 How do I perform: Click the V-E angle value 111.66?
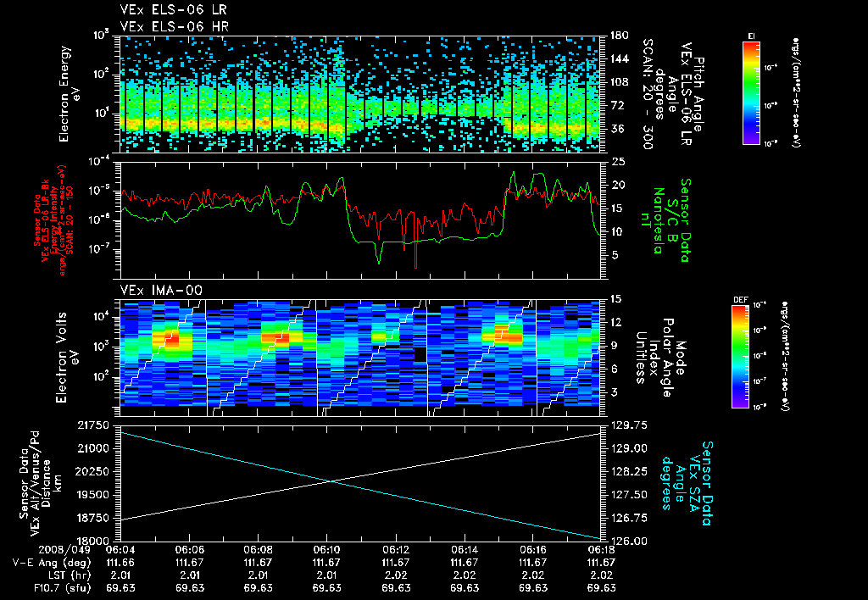(x=120, y=563)
